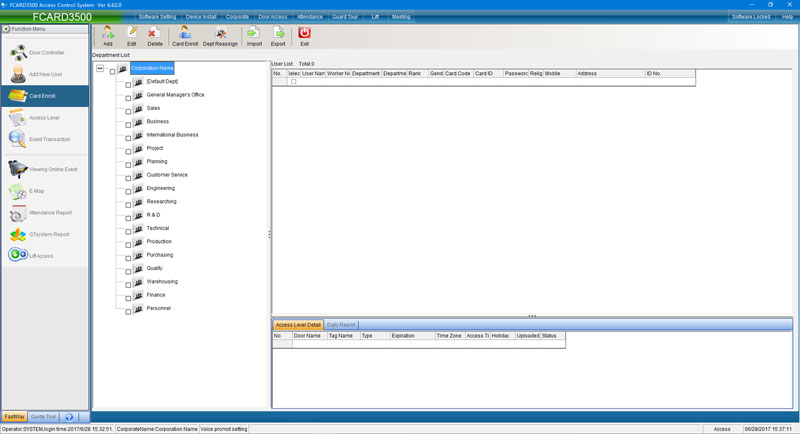Image resolution: width=800 pixels, height=434 pixels.
Task: Check the Sales department checkbox
Action: point(128,108)
